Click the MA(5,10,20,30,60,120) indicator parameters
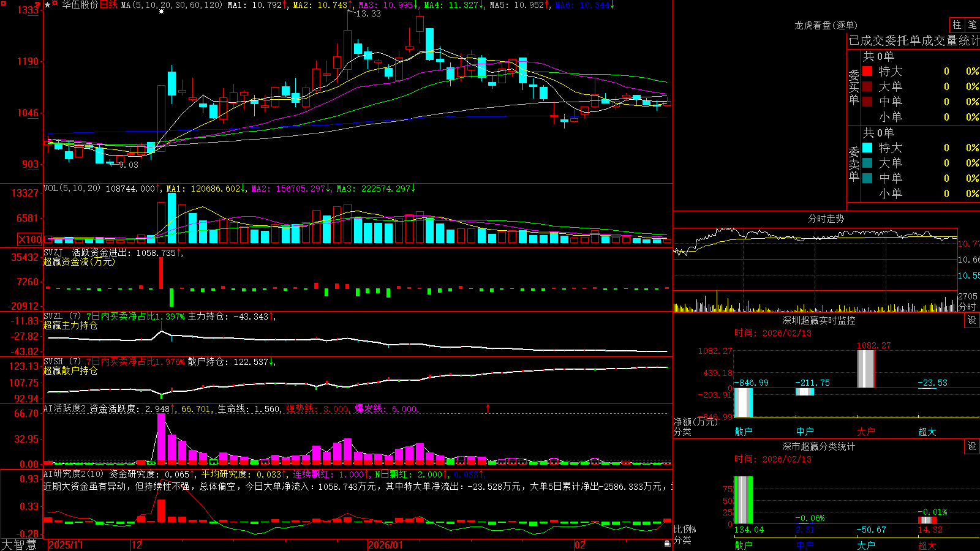Screen dimensions: 980x551 pos(171,5)
